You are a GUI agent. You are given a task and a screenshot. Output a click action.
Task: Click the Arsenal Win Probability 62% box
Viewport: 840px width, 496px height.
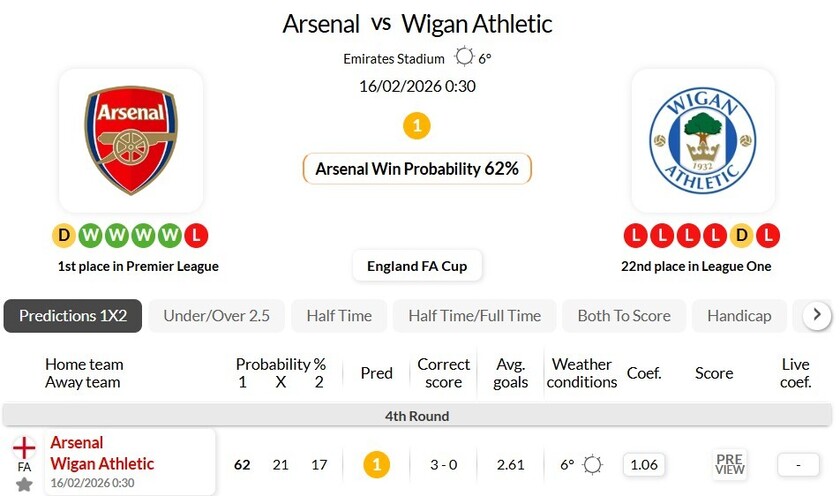(x=417, y=169)
